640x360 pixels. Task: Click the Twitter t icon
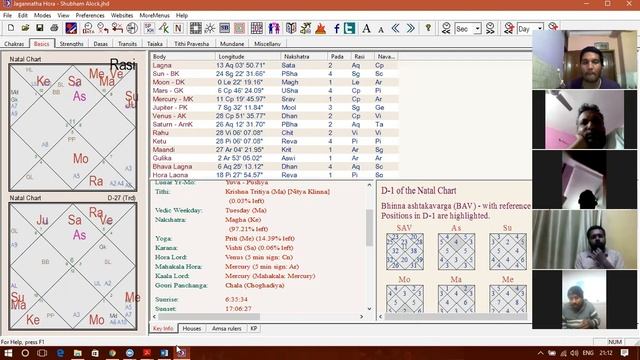[x=349, y=28]
